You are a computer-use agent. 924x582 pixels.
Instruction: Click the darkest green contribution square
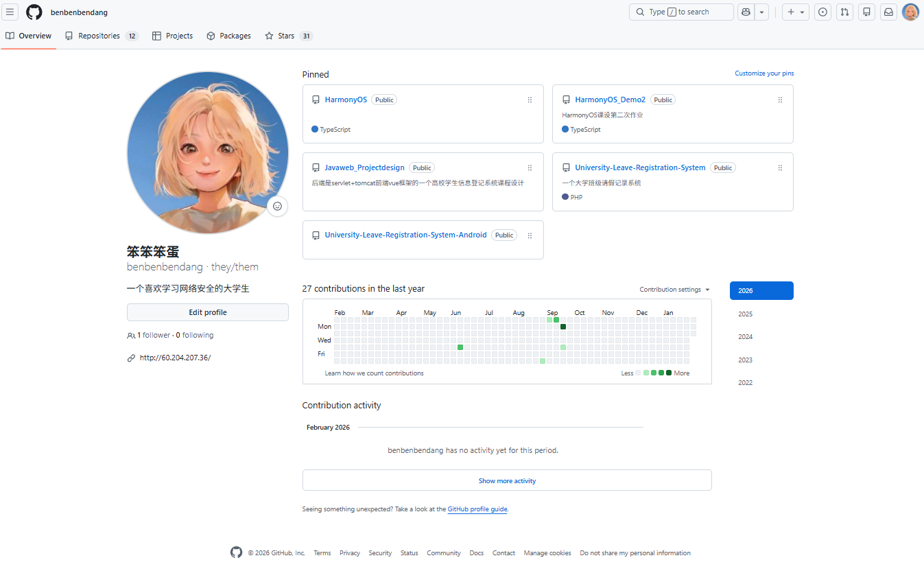(563, 327)
